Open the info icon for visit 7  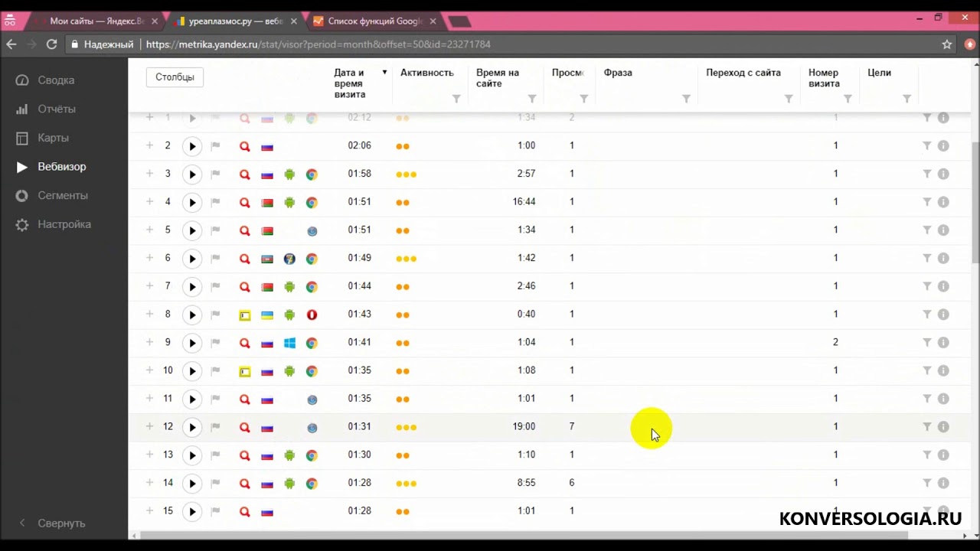pyautogui.click(x=943, y=286)
